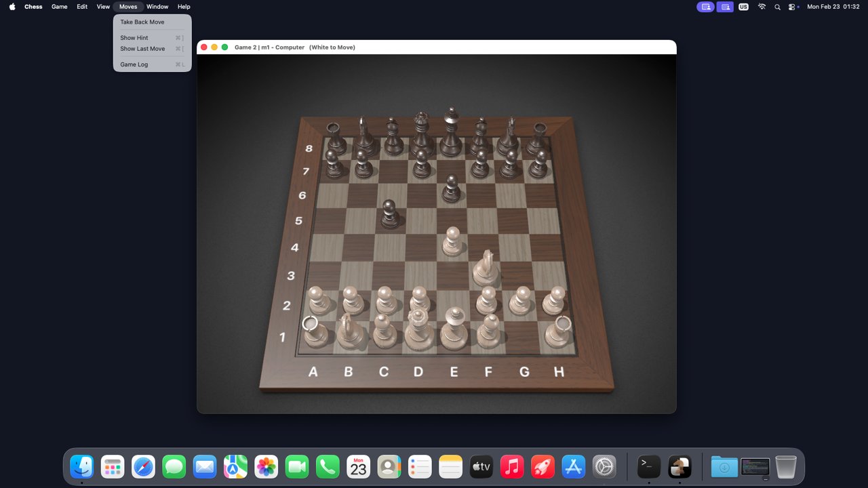Toggle Control Center in menu bar

792,7
